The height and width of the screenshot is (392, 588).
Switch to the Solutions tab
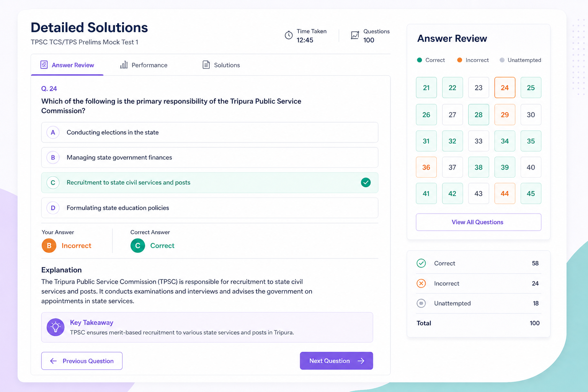click(x=221, y=65)
